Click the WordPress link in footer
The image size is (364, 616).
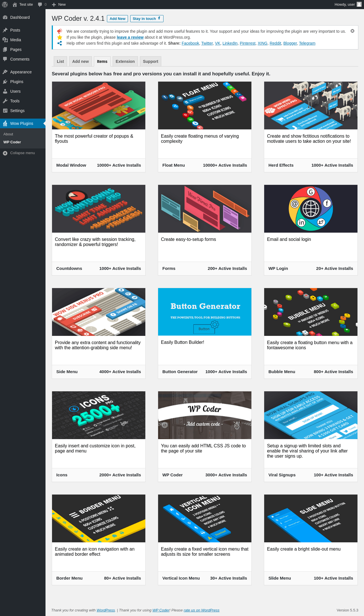pos(106,610)
